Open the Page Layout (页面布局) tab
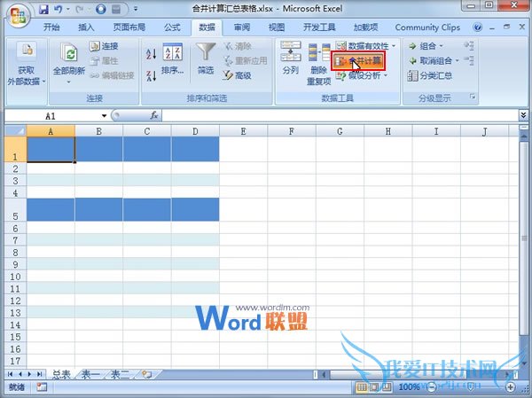This screenshot has height=398, width=532. pos(129,27)
